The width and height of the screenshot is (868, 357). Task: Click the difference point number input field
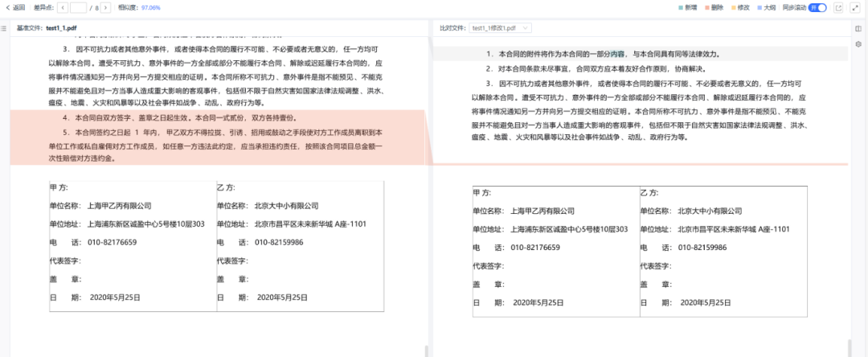click(79, 7)
